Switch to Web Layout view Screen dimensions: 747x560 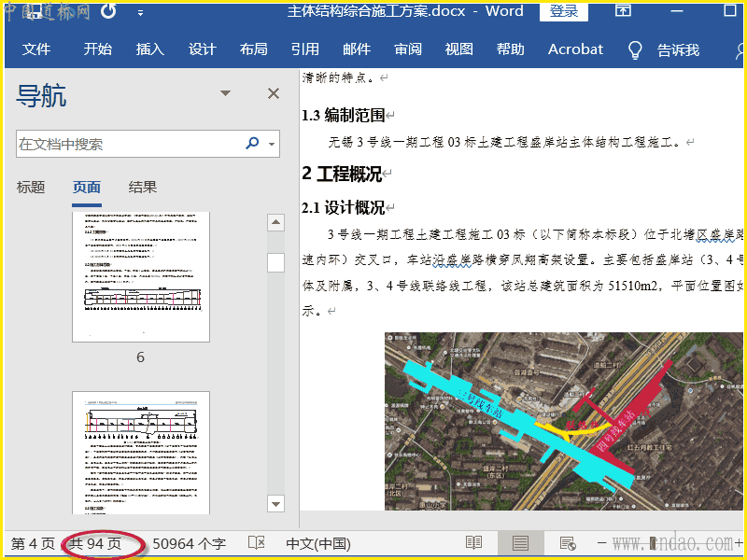(x=567, y=543)
